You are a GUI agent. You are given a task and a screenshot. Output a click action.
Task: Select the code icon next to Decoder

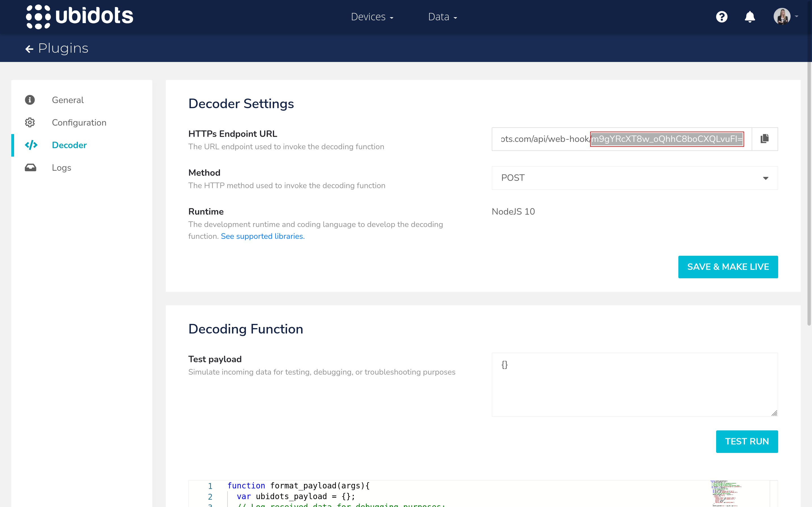tap(30, 145)
